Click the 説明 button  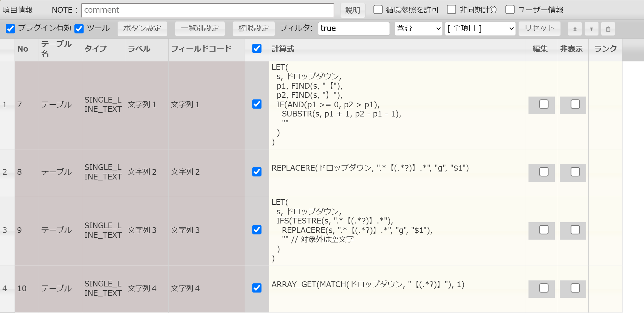[x=353, y=10]
